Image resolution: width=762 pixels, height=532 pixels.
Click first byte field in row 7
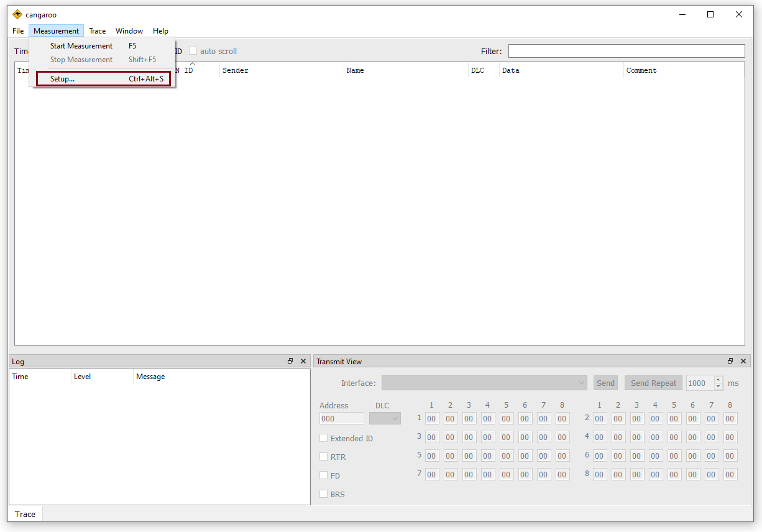pos(432,474)
